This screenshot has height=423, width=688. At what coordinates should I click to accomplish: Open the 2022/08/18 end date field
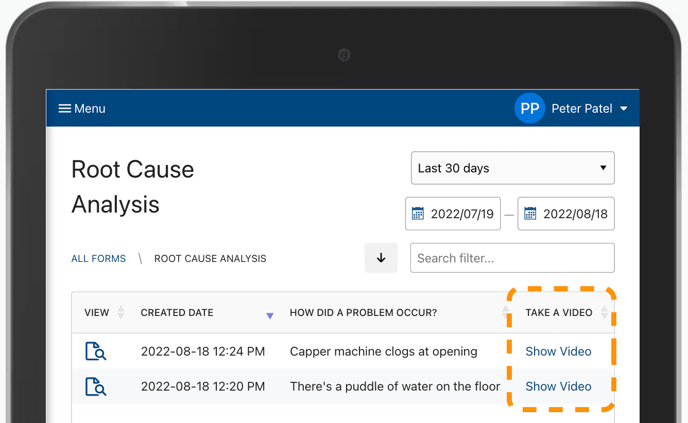click(566, 214)
